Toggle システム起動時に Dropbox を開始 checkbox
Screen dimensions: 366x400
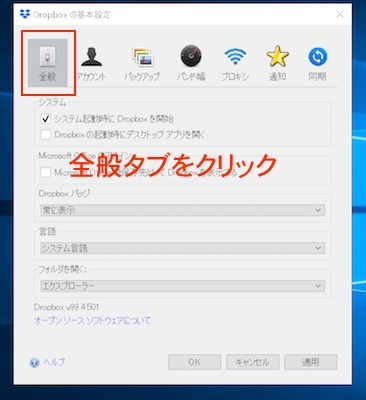click(45, 119)
